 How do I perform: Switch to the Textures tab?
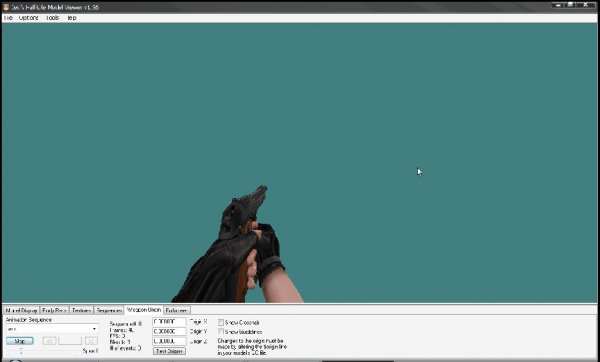tap(82, 310)
